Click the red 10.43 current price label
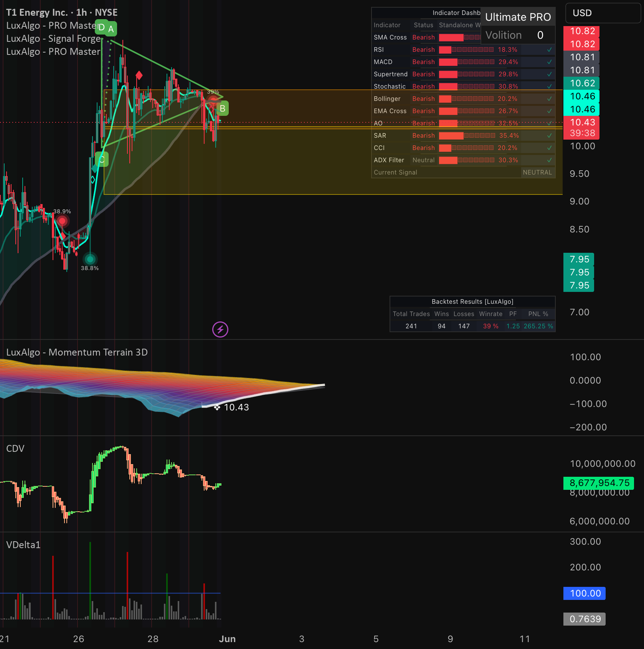Image resolution: width=644 pixels, height=649 pixels. pos(582,122)
